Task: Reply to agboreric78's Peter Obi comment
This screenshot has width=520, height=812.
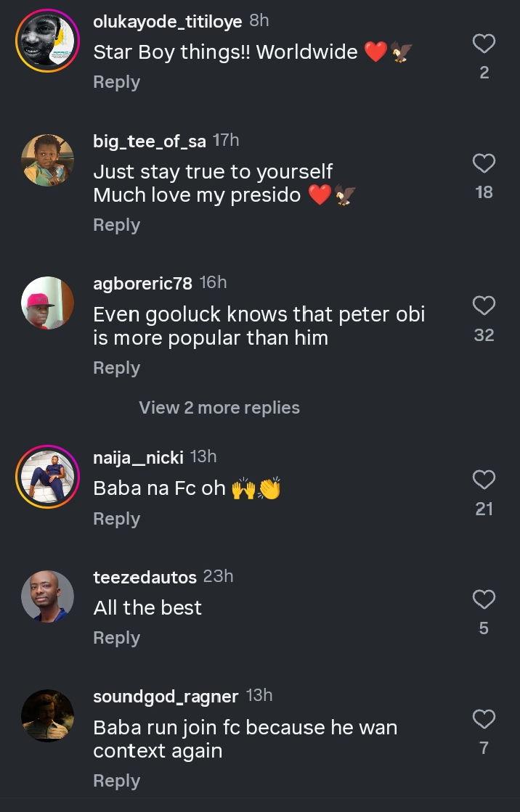Action: [x=116, y=368]
